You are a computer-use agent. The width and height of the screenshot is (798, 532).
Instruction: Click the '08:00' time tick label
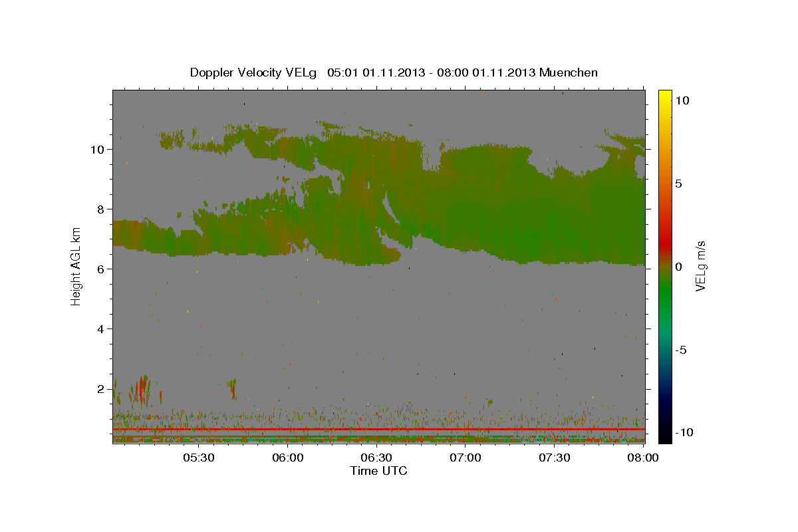click(642, 458)
